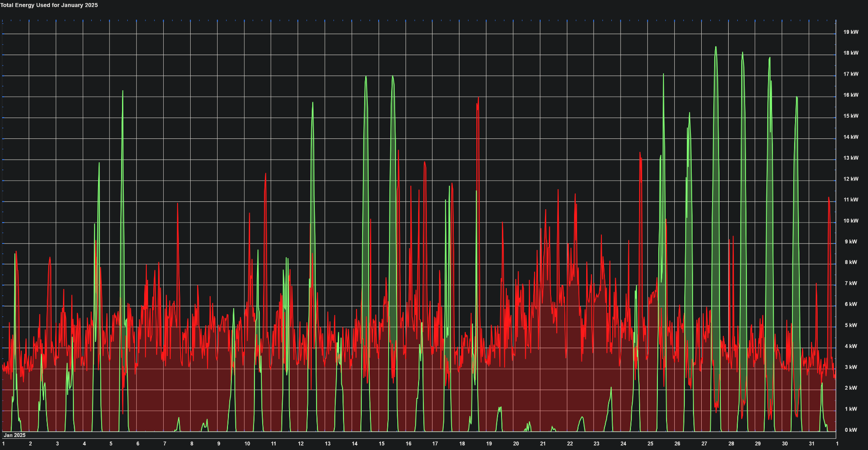Click the chart title 'Total Energy Used for January 2025'

[49, 5]
